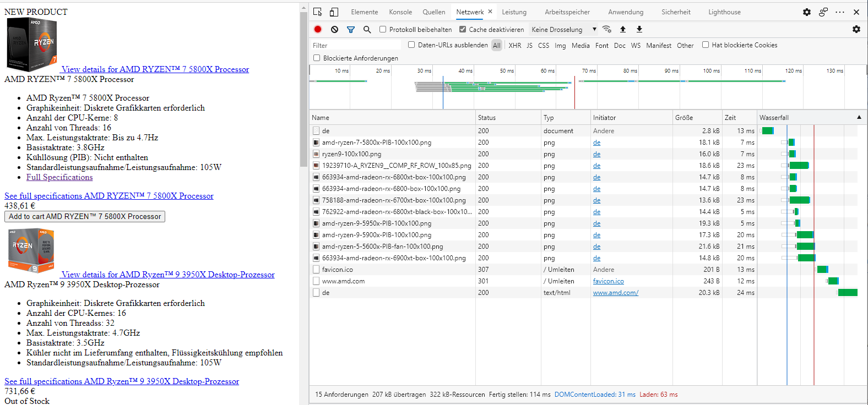Filter requests by CSS type
The image size is (868, 405).
[544, 45]
